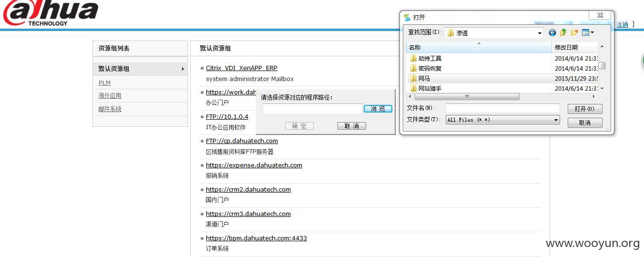
Task: Click the 报销系统 description text
Action: (x=217, y=175)
